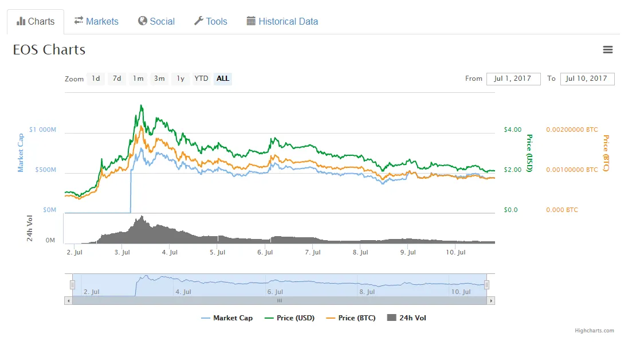This screenshot has height=345, width=644.
Task: Toggle Price (BTC) series in legend
Action: [x=351, y=318]
